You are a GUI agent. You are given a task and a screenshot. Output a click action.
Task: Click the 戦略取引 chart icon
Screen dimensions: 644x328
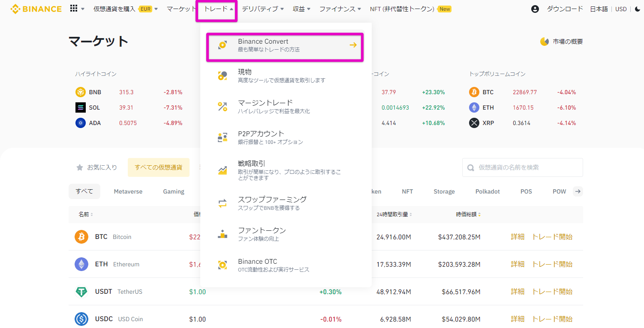(x=223, y=170)
